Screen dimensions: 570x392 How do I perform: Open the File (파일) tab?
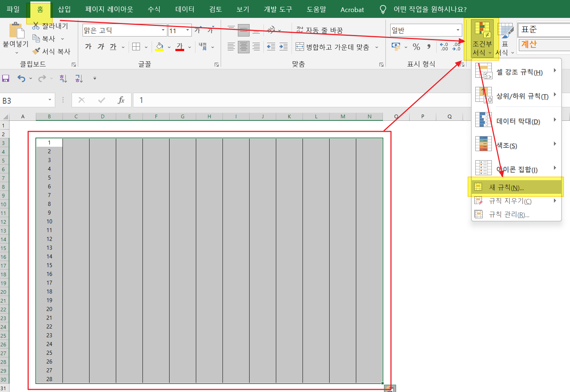click(13, 9)
